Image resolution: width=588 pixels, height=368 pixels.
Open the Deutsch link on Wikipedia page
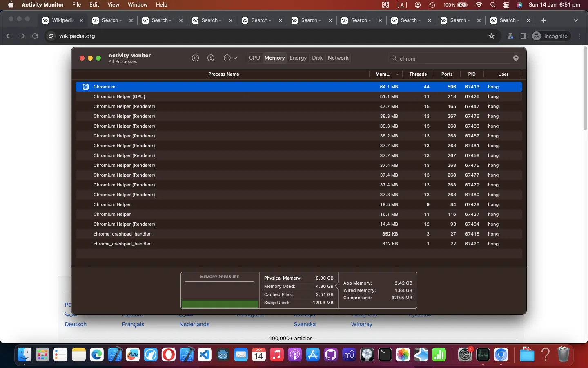(76, 324)
